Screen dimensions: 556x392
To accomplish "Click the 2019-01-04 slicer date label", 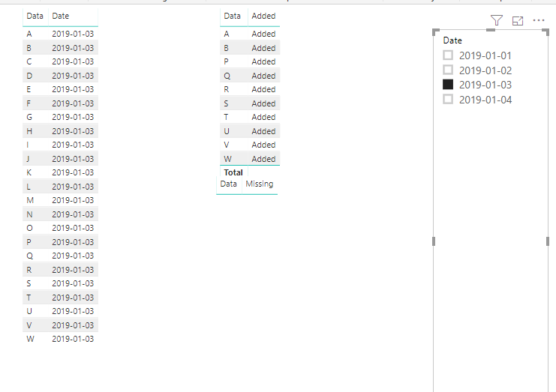I will [485, 100].
